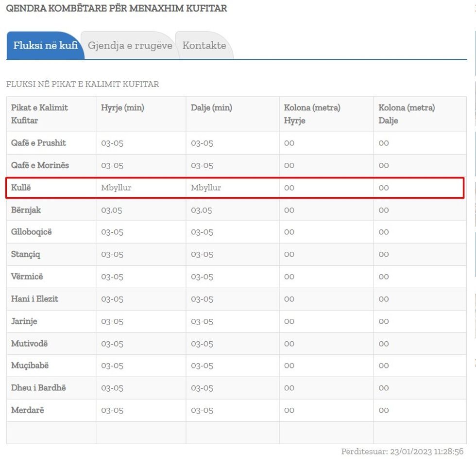Click the Përditesuar timestamp text
The height and width of the screenshot is (470, 476).
tap(402, 452)
